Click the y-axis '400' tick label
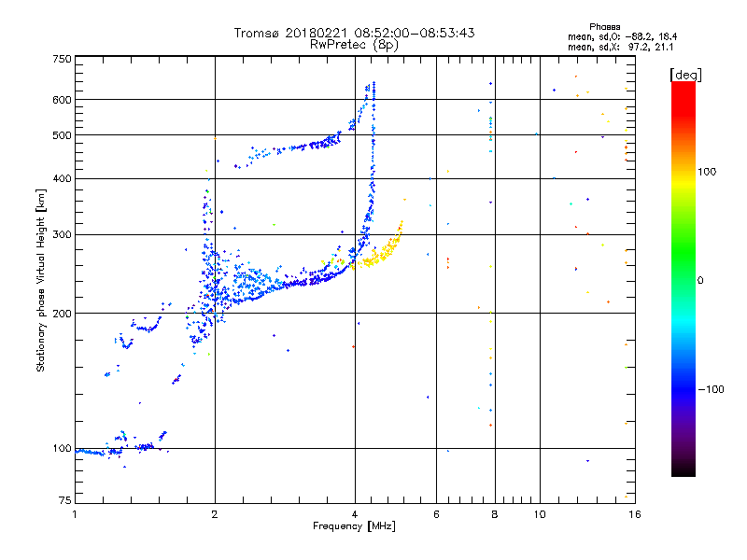 [62, 179]
